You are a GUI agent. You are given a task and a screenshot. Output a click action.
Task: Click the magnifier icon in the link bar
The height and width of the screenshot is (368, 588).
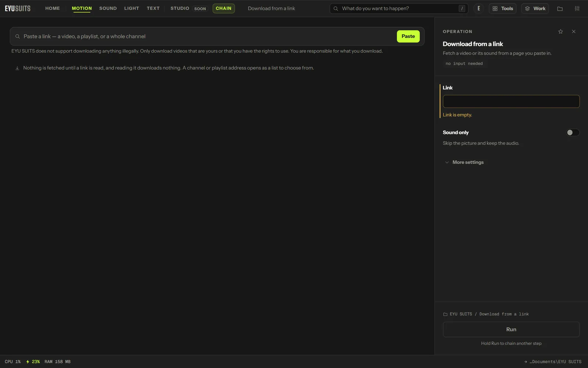pos(17,36)
